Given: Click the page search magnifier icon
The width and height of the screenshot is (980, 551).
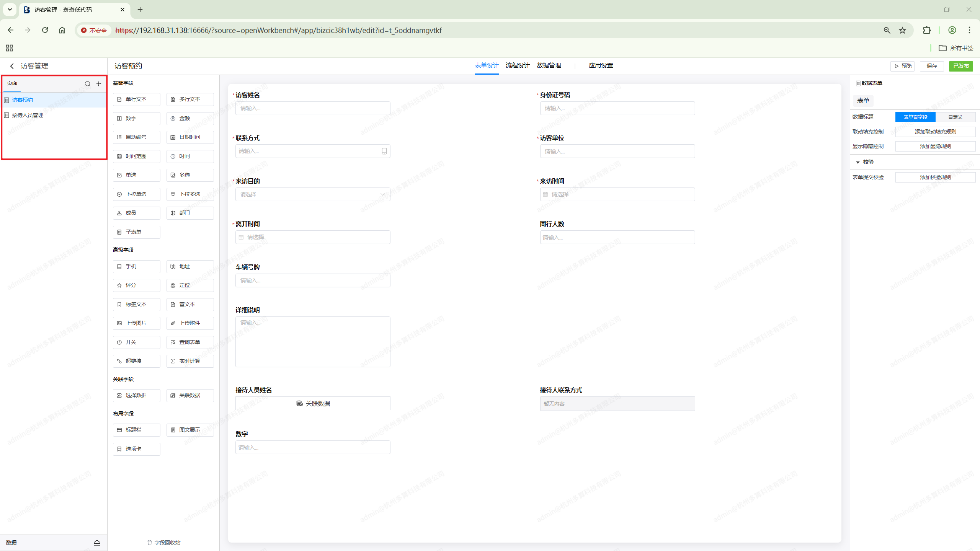Looking at the screenshot, I should [x=87, y=84].
